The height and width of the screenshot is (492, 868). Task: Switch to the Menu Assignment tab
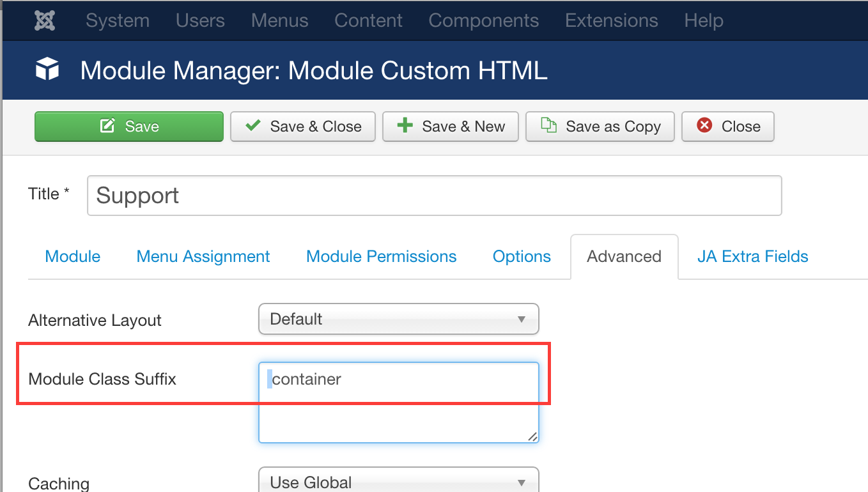point(203,257)
